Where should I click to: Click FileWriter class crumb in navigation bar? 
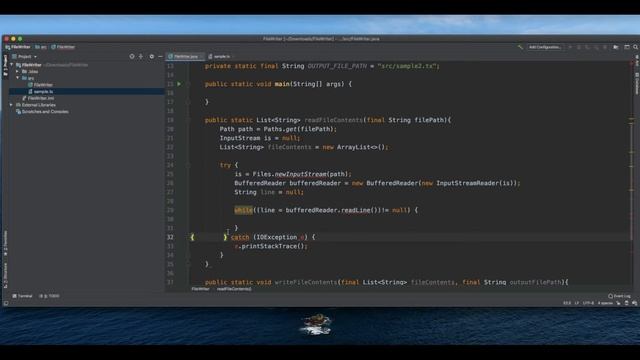click(63, 47)
